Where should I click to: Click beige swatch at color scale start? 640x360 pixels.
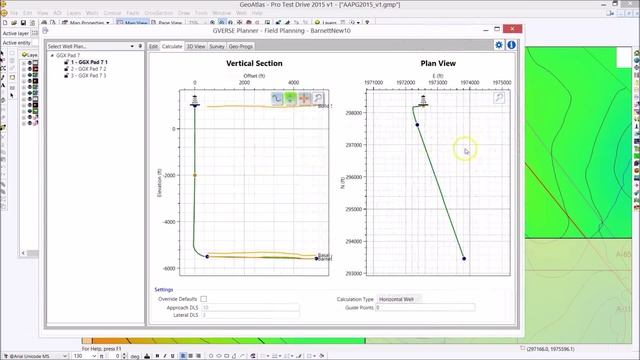87,341
